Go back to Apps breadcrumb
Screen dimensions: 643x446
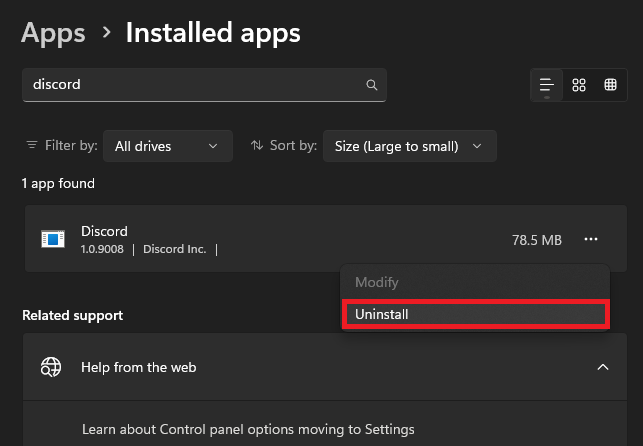(53, 33)
